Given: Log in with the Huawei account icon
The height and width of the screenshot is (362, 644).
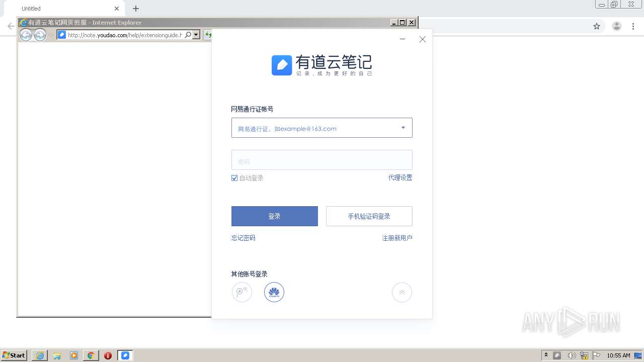Looking at the screenshot, I should point(274,292).
